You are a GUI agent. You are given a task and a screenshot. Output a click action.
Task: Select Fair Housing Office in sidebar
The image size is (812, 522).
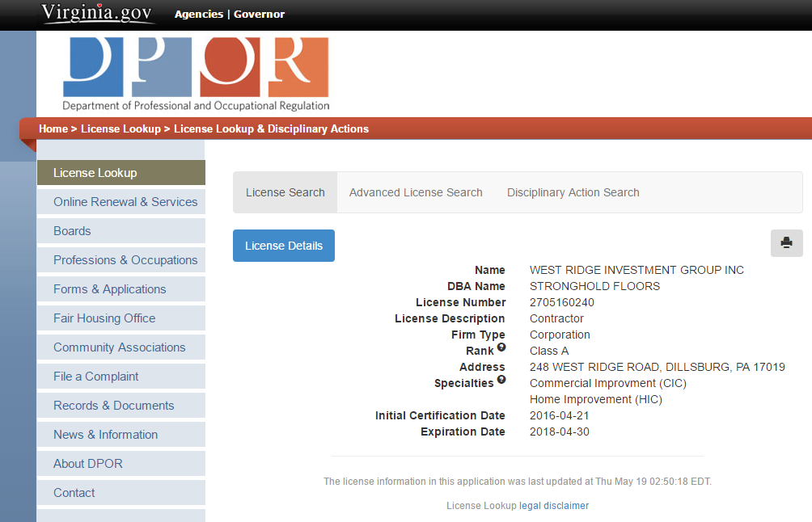coord(104,318)
